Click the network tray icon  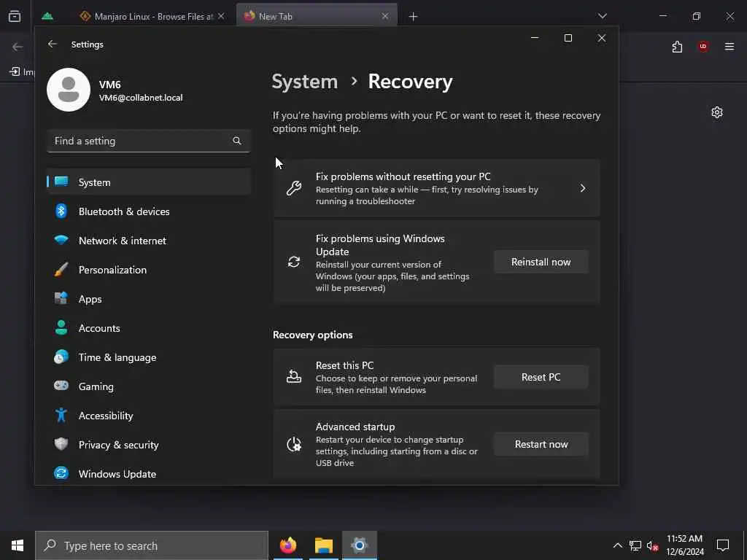point(635,545)
